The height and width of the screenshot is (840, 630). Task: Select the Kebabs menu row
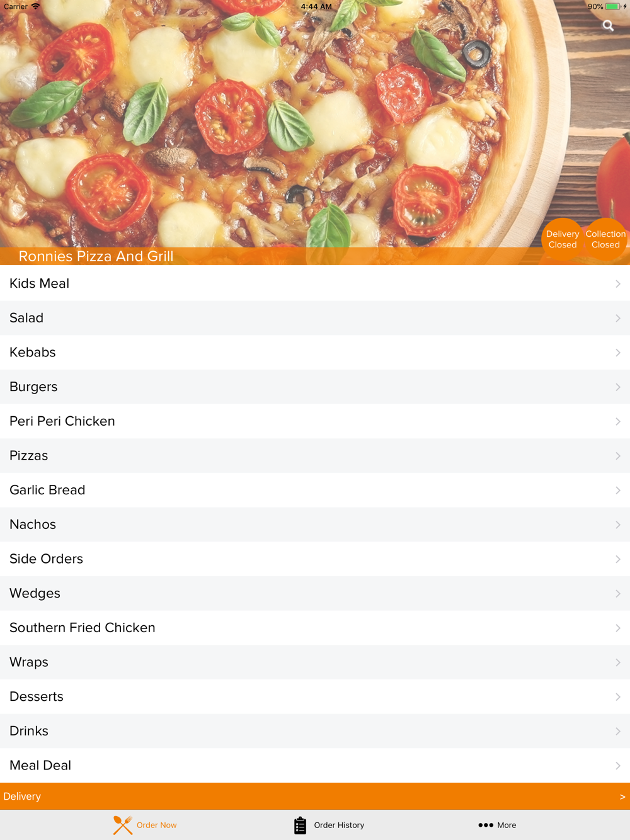pos(315,353)
